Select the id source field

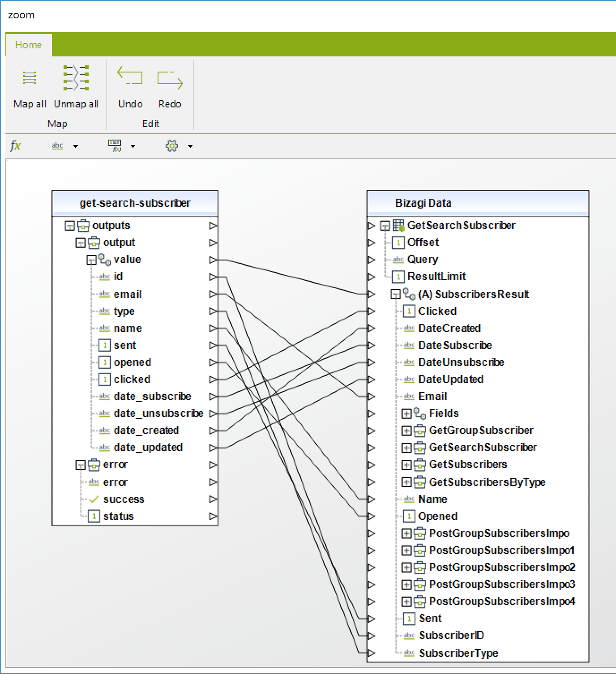coord(118,277)
